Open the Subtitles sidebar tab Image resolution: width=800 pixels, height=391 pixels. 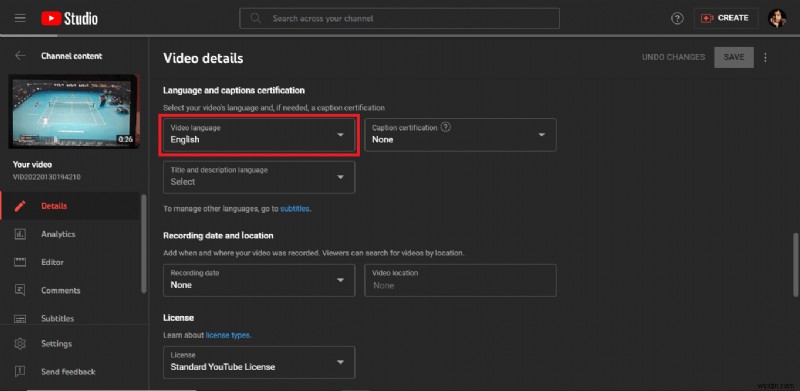pos(70,318)
